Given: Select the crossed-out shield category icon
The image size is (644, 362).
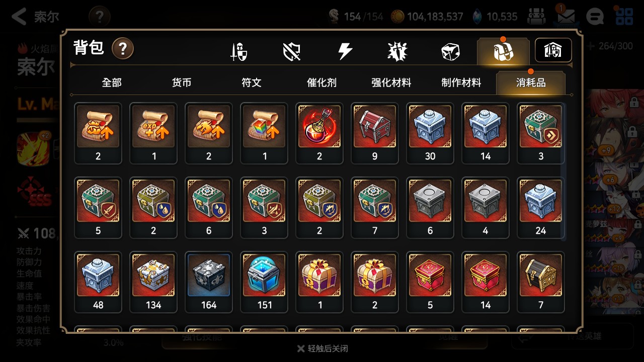Looking at the screenshot, I should (x=292, y=51).
